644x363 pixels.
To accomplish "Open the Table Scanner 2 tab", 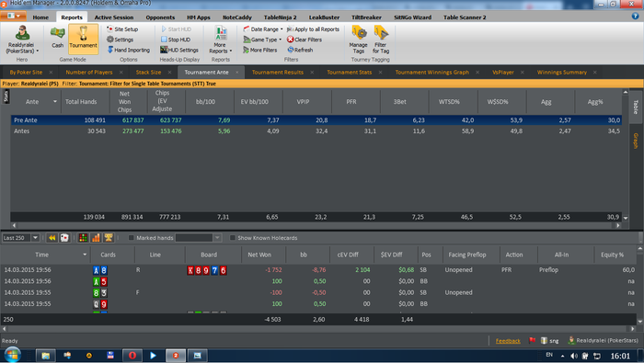I will (x=465, y=17).
